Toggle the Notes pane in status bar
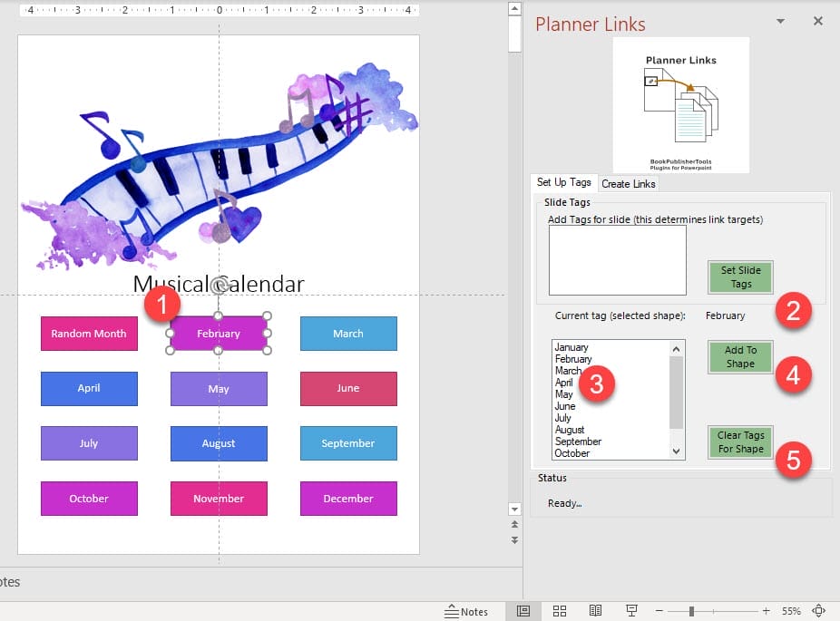 click(x=466, y=611)
